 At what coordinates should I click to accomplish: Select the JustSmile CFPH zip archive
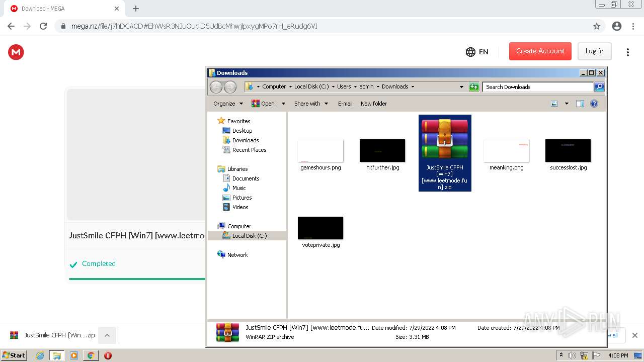pyautogui.click(x=445, y=153)
